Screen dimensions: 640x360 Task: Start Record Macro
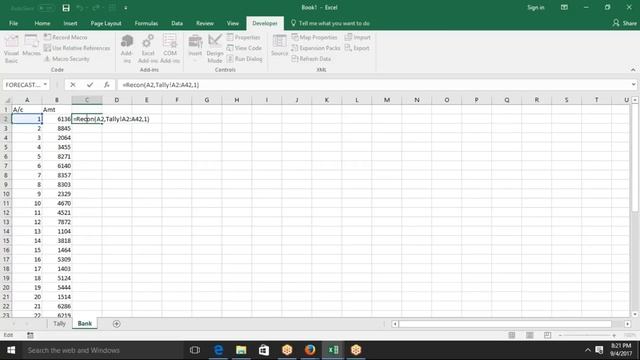66,37
